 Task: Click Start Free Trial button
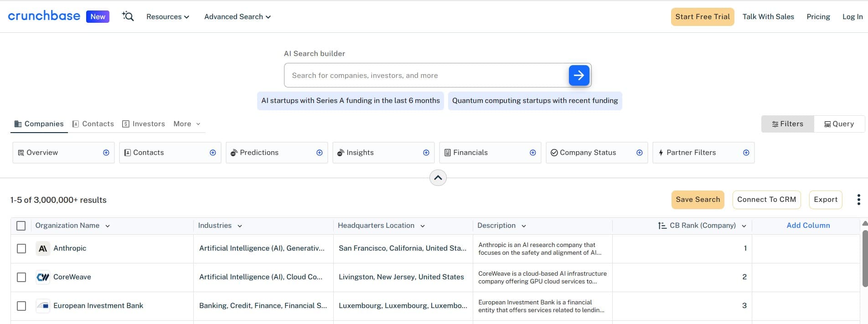pyautogui.click(x=703, y=17)
